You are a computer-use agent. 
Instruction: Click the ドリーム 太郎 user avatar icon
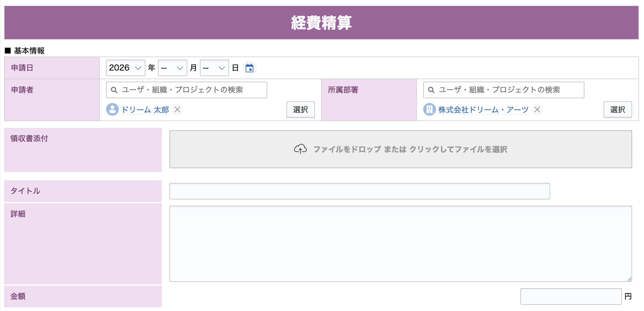112,110
